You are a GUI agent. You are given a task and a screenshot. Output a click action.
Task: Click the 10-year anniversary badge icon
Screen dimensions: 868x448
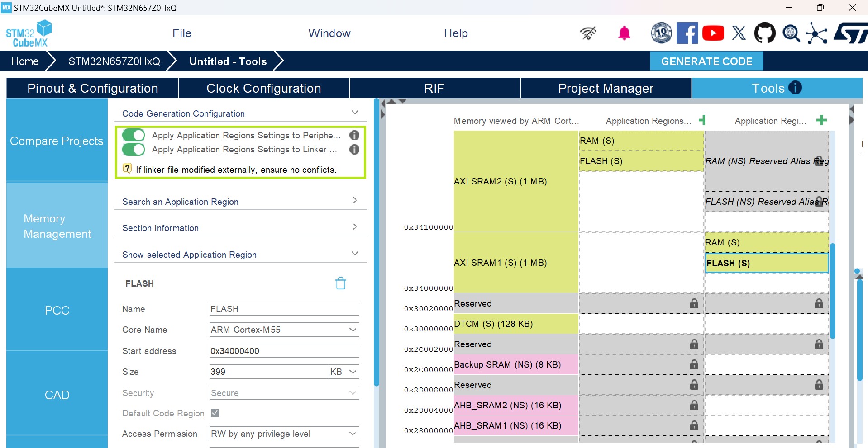click(661, 33)
